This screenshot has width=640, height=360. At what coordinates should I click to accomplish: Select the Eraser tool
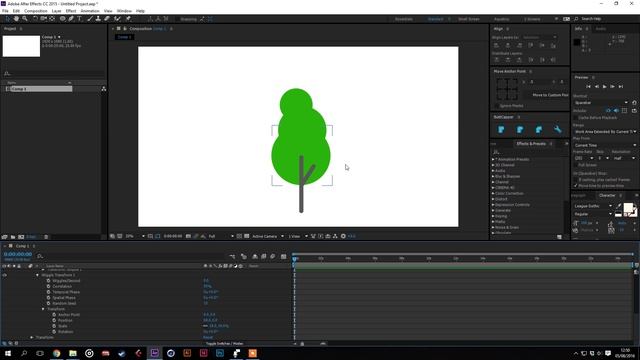(x=107, y=19)
